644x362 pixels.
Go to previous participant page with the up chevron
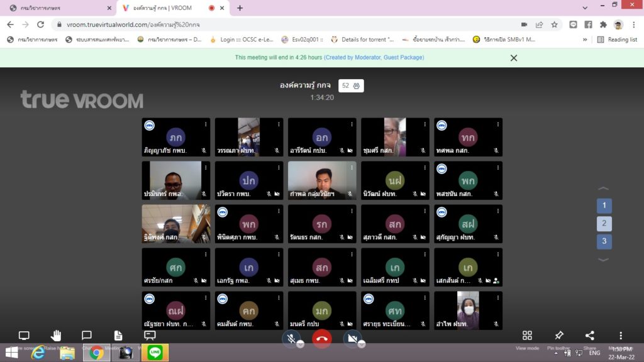point(603,189)
